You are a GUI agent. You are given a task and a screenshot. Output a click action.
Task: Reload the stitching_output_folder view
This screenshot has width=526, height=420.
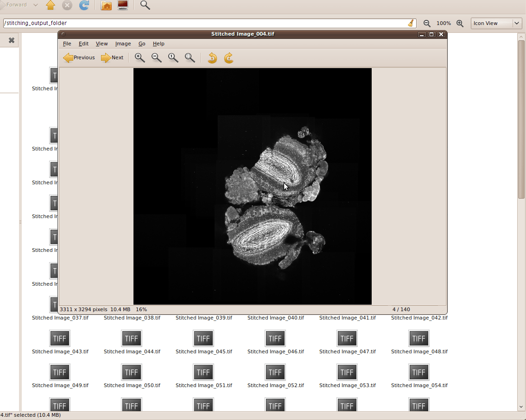click(x=84, y=6)
